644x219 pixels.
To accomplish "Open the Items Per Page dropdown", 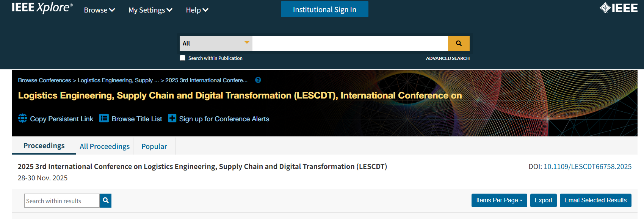I will (499, 200).
